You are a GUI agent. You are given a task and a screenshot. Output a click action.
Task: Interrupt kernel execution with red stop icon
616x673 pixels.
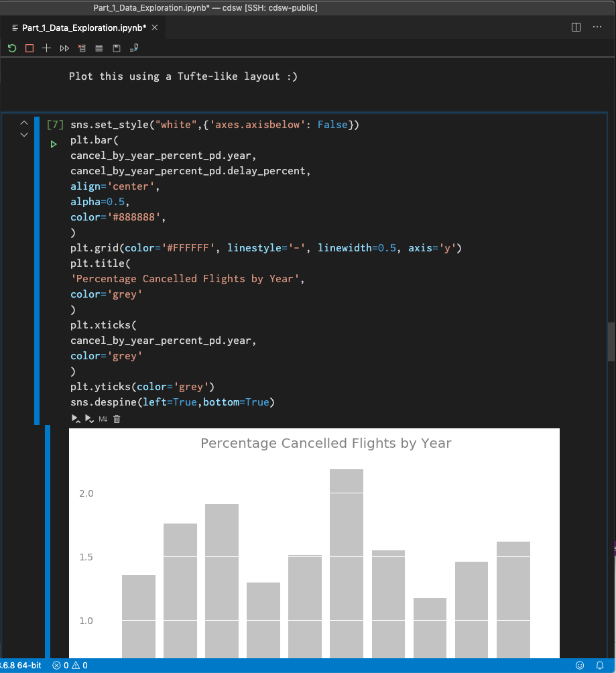[x=29, y=48]
